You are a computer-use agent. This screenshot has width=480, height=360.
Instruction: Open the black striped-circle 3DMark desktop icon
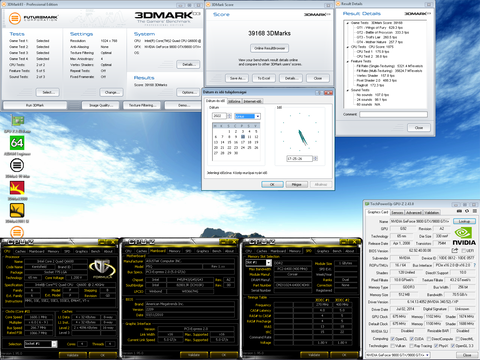click(x=17, y=165)
